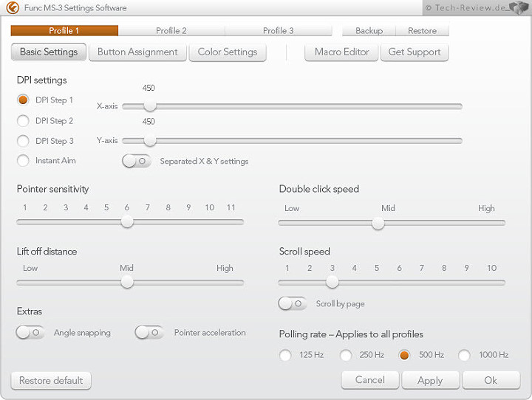Enable the Angle snapping switch
This screenshot has height=400, width=532.
[x=30, y=333]
